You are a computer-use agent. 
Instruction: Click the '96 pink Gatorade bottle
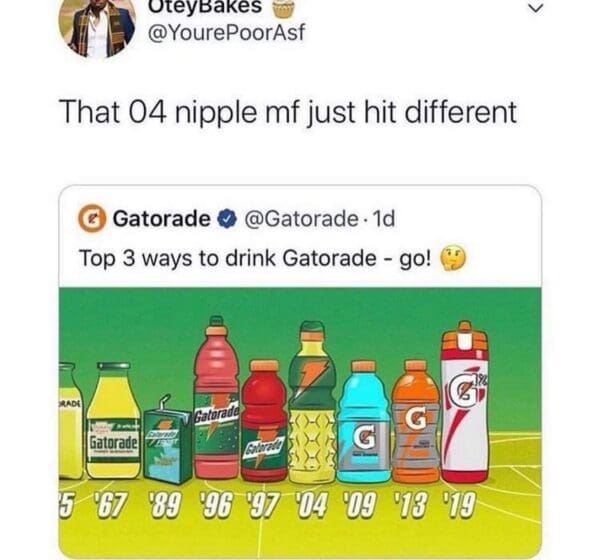(x=217, y=398)
